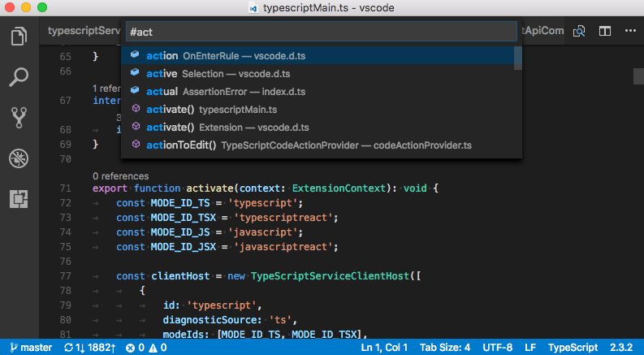The width and height of the screenshot is (644, 355).
Task: Click line number 76 in the gutter
Action: pos(65,262)
